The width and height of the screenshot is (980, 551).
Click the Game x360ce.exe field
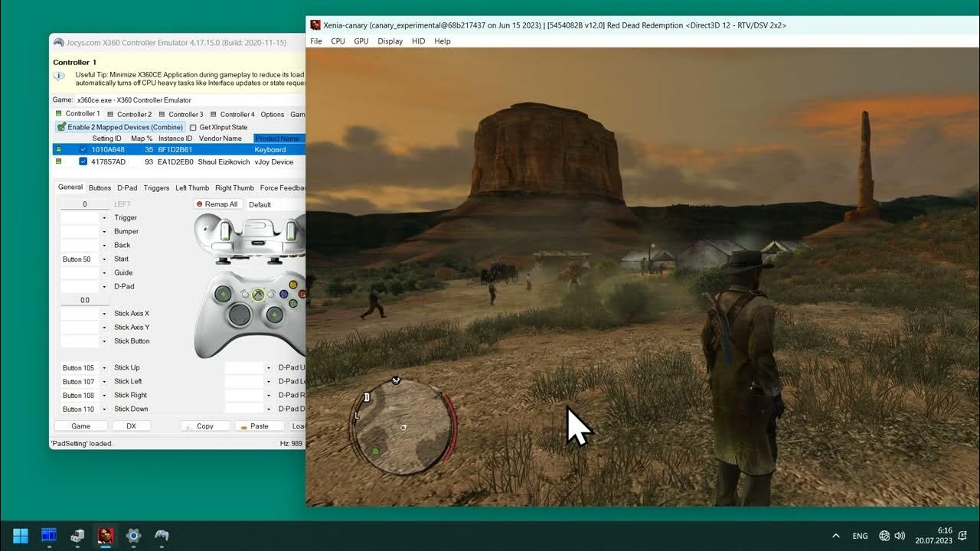click(190, 100)
